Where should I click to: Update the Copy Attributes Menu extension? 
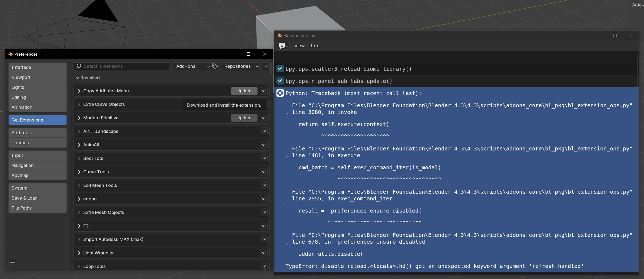tap(244, 91)
